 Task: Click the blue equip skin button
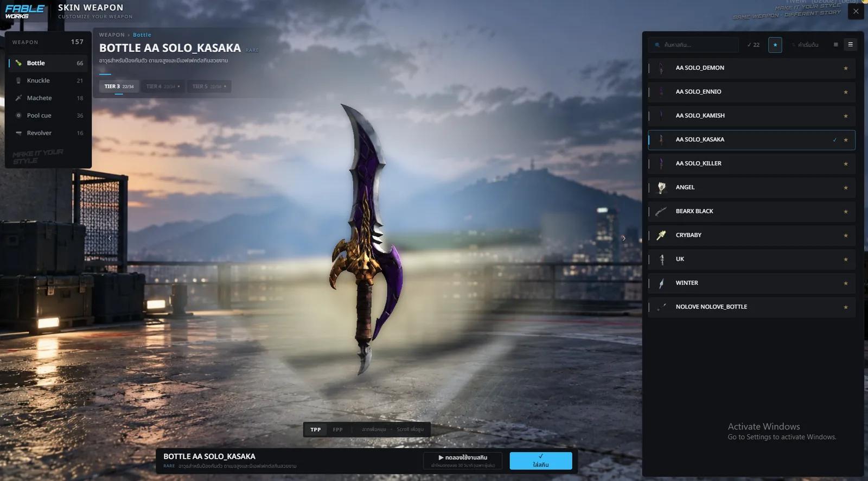(541, 461)
